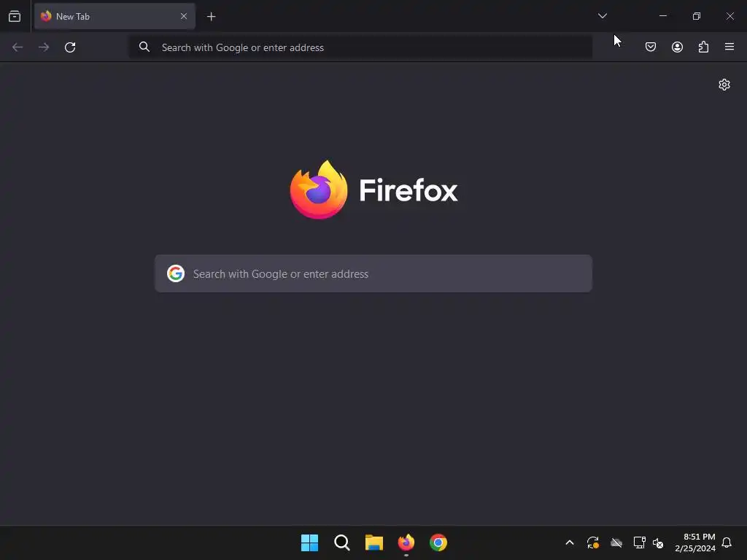
Task: Open the notifications bell
Action: tap(727, 542)
